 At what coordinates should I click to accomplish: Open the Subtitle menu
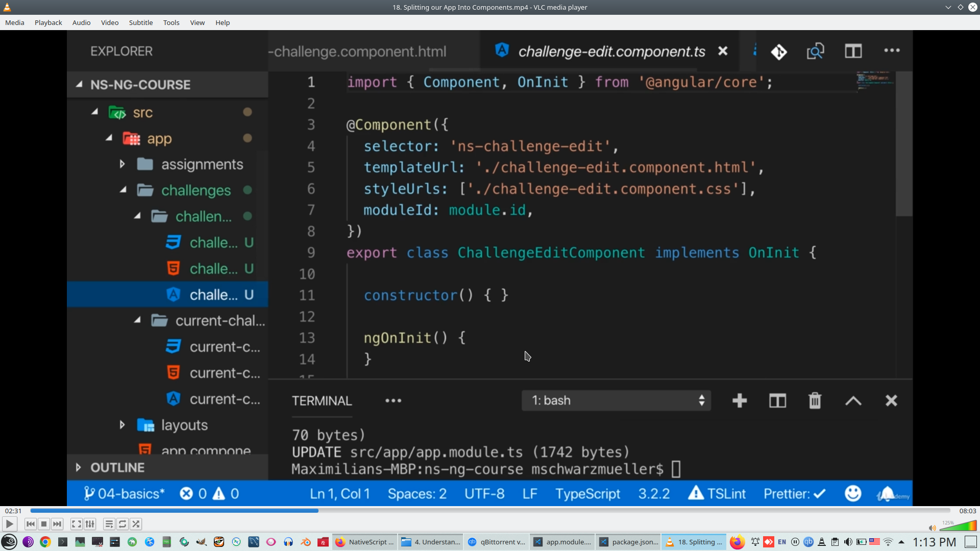[140, 22]
